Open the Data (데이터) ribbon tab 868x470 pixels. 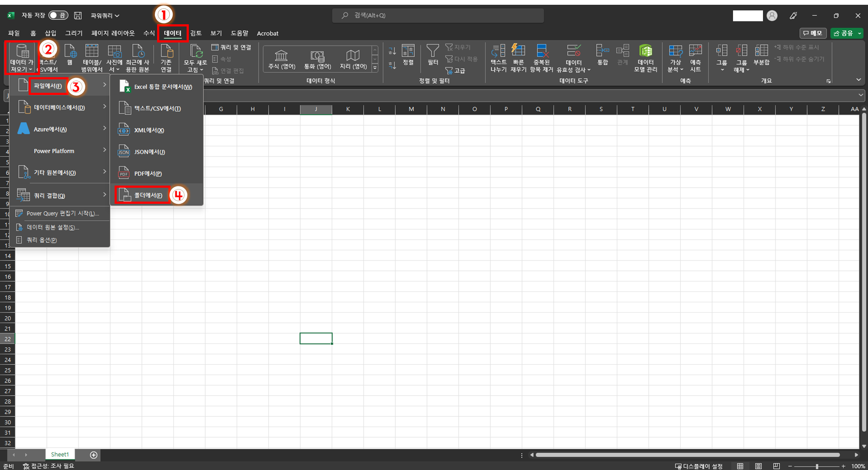172,33
